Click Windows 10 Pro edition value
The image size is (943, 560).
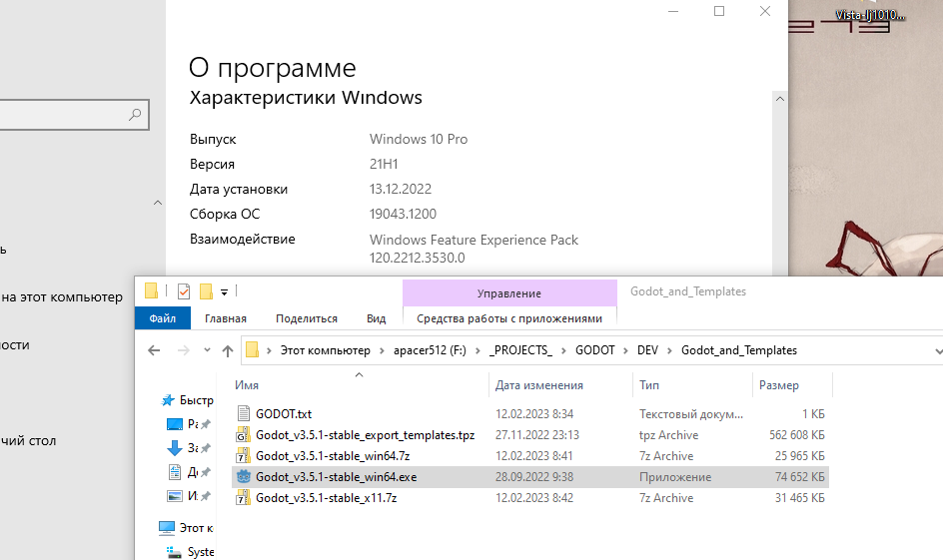[x=419, y=139]
